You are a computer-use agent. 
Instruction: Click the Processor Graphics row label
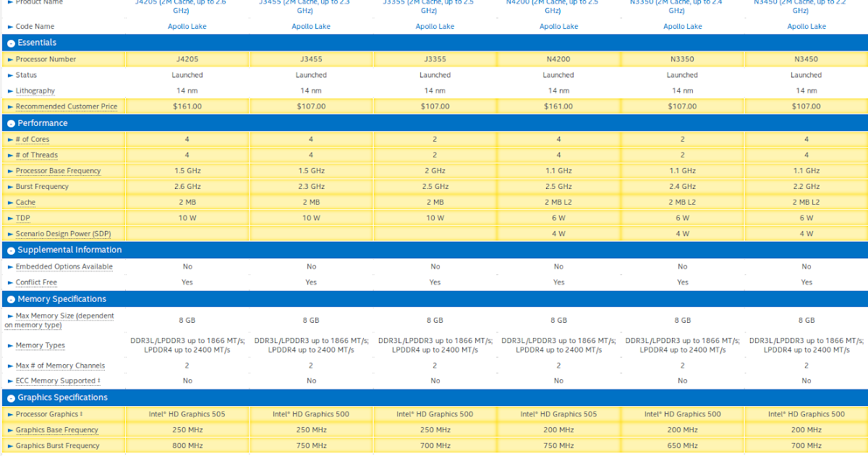[x=49, y=415]
